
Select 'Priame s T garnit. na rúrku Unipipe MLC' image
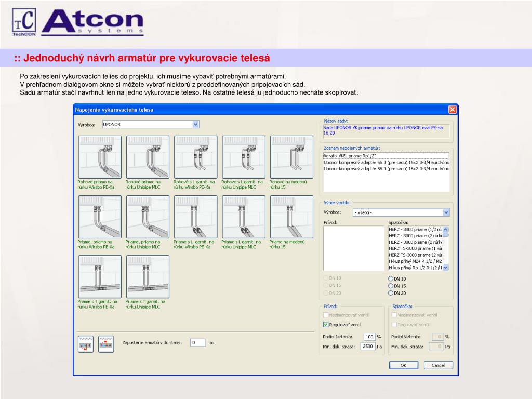click(148, 276)
